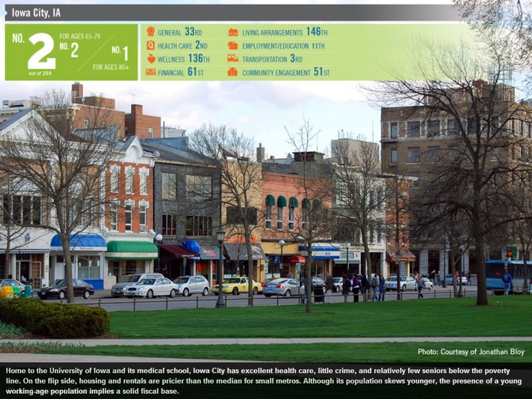The width and height of the screenshot is (532, 399).
Task: Click 'Transportation 3rd' ranking text
Action: click(x=272, y=59)
